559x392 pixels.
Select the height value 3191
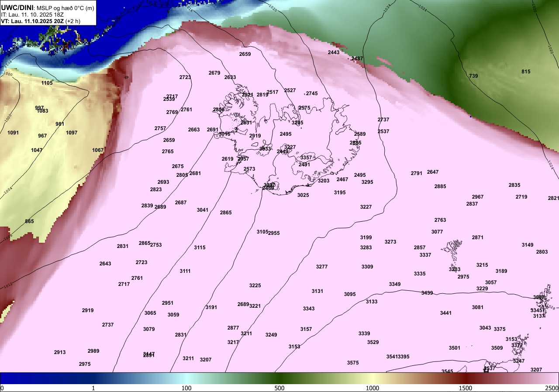click(211, 307)
